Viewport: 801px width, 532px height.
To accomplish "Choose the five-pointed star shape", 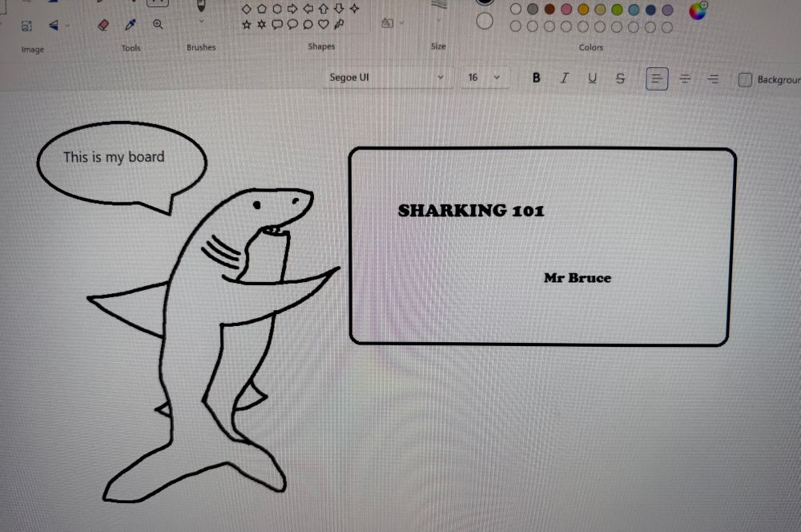I will coord(247,24).
